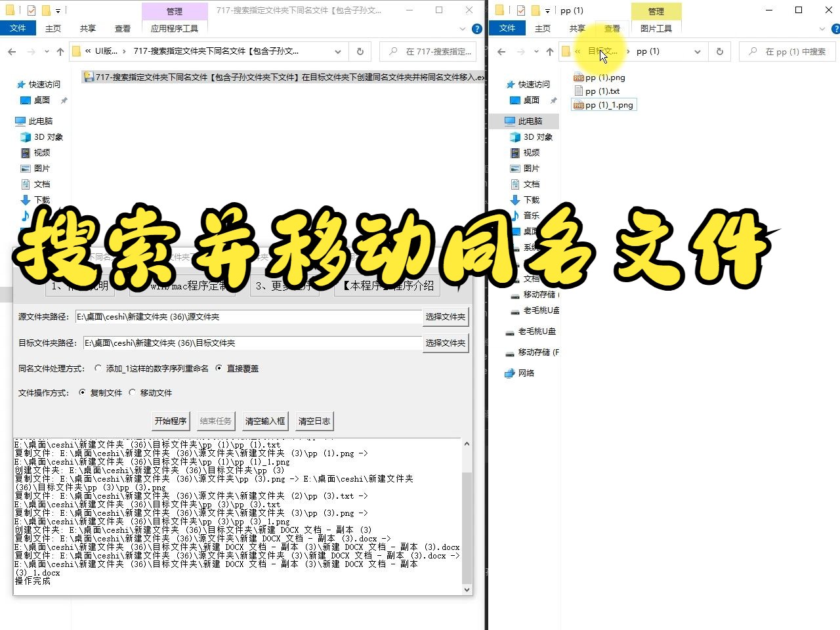Open help icon in left Explorer ribbon
840x630 pixels.
tap(477, 29)
